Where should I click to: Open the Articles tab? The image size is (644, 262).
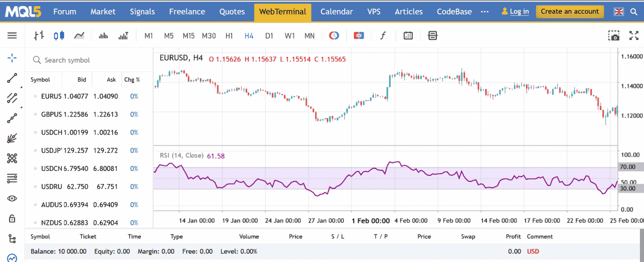409,12
